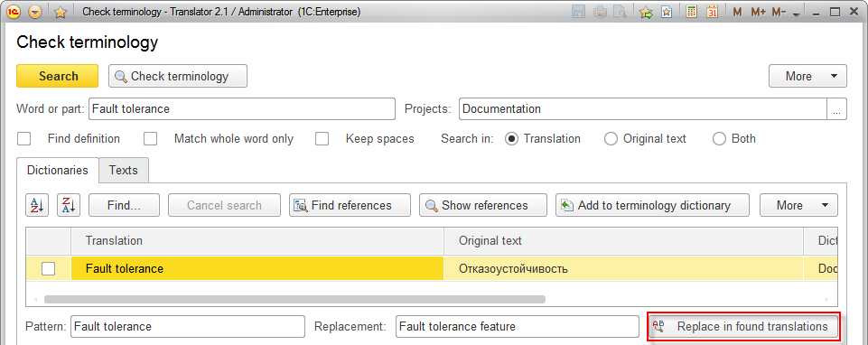Open the calendar icon
868x345 pixels.
tap(713, 12)
